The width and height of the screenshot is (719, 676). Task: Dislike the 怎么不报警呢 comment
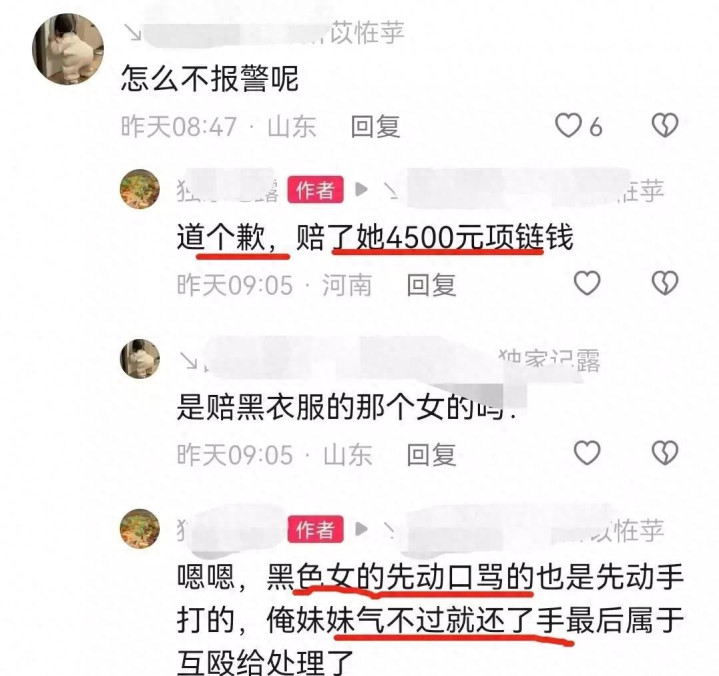[x=665, y=125]
